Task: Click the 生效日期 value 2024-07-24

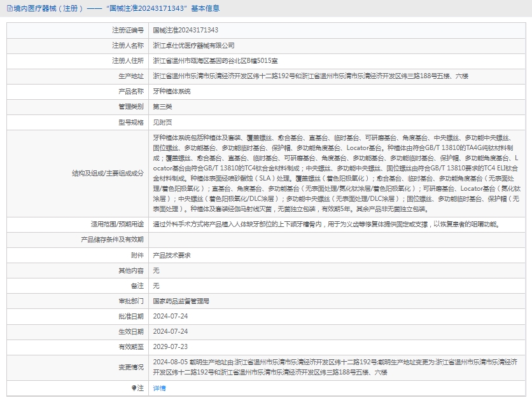Action: (170, 331)
